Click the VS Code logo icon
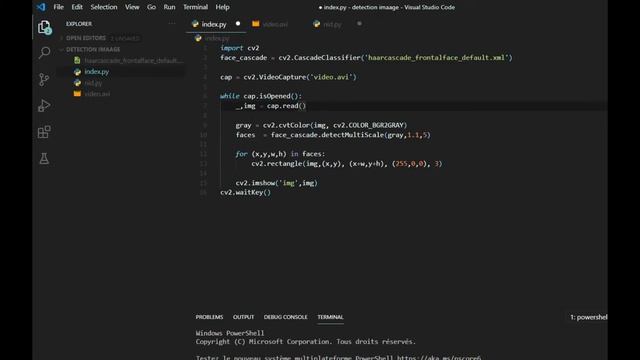Image resolution: width=640 pixels, height=360 pixels. (41, 7)
